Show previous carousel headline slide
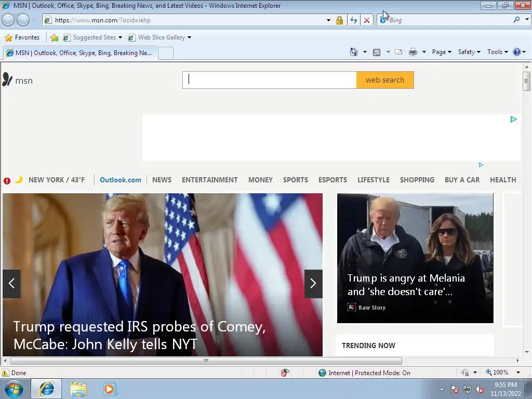Viewport: 532px width, 399px height. coord(12,284)
